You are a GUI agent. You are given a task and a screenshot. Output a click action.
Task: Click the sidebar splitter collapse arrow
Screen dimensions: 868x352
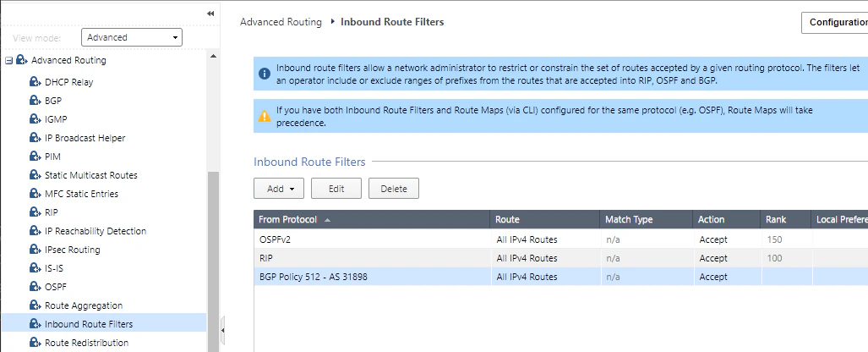[222, 330]
